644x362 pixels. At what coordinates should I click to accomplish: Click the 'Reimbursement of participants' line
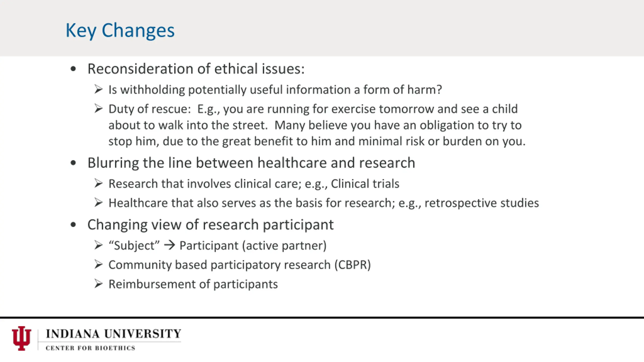point(193,284)
